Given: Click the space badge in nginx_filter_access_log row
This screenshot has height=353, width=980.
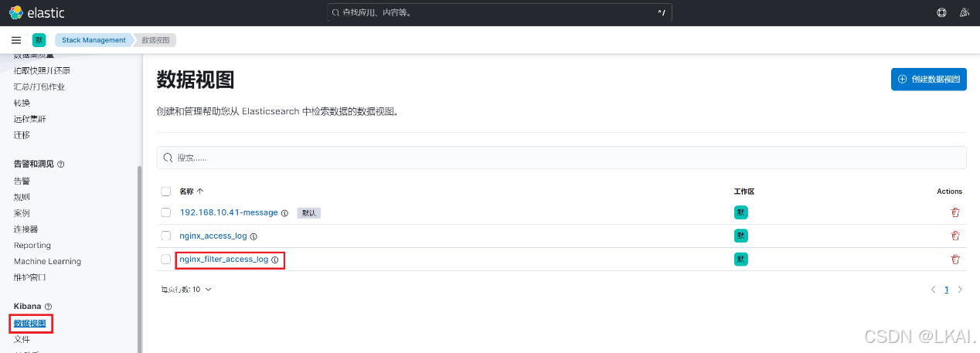Looking at the screenshot, I should click(740, 260).
